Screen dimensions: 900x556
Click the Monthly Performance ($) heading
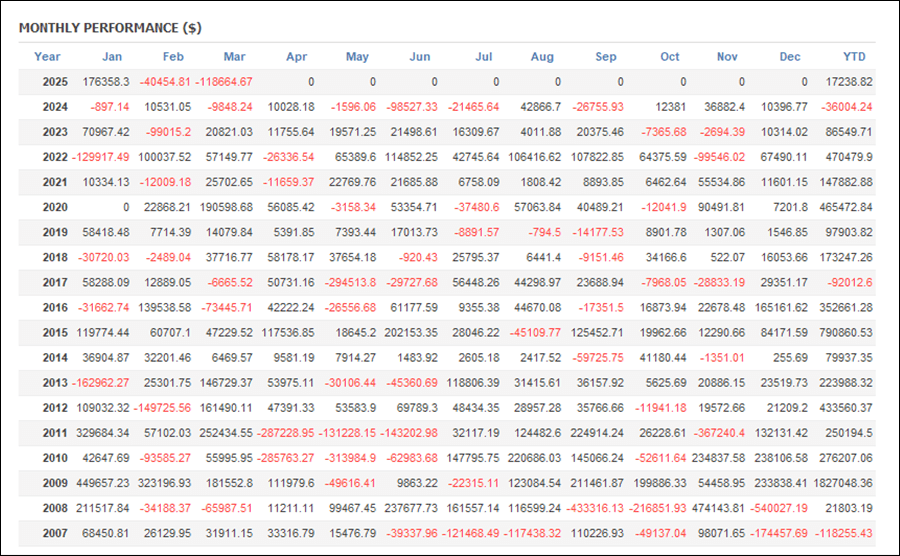tap(110, 28)
